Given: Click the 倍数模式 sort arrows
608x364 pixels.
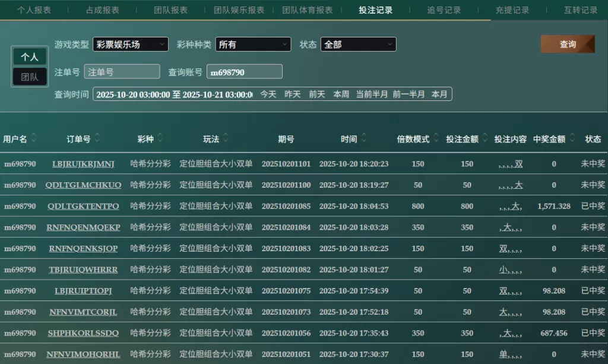Looking at the screenshot, I should coord(436,139).
